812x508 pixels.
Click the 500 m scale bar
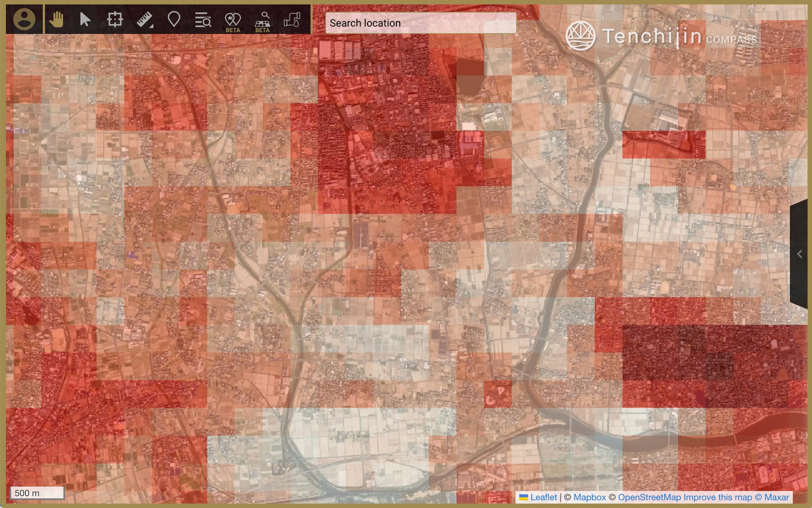tap(37, 493)
